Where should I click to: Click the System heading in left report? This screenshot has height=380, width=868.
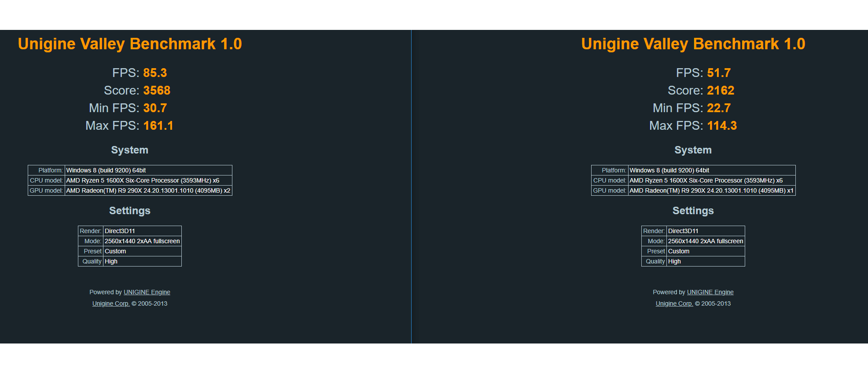click(130, 150)
